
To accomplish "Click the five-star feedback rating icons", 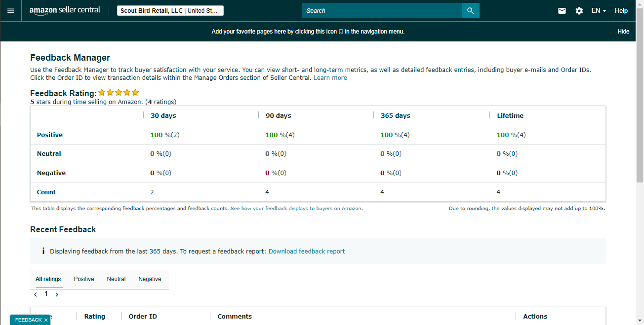I will tap(119, 92).
